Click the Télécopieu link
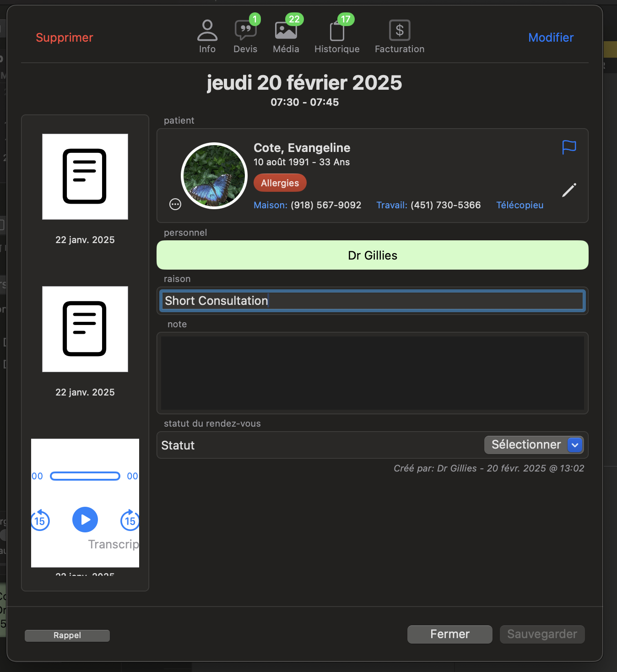Screen dimensions: 617x672 520,205
